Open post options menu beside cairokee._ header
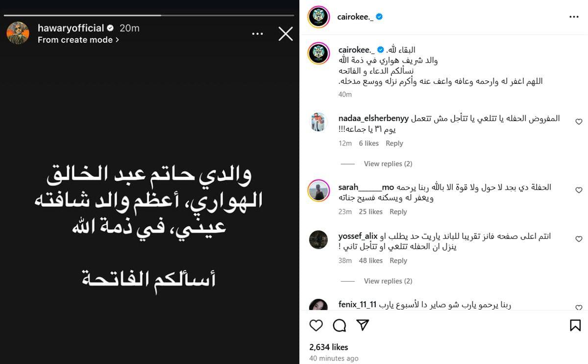 coord(574,17)
